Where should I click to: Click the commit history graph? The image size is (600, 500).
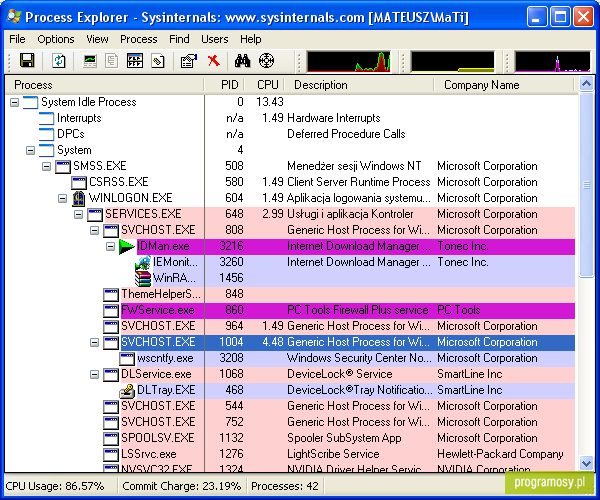click(x=452, y=62)
